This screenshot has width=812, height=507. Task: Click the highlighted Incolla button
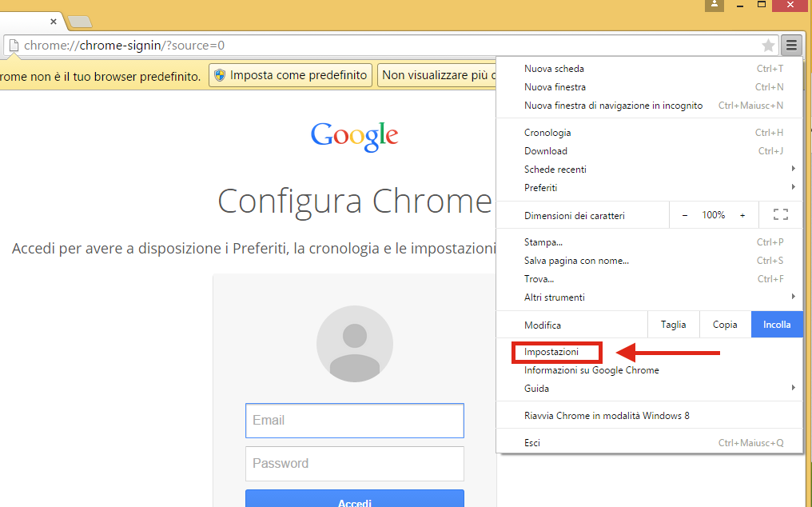click(777, 325)
